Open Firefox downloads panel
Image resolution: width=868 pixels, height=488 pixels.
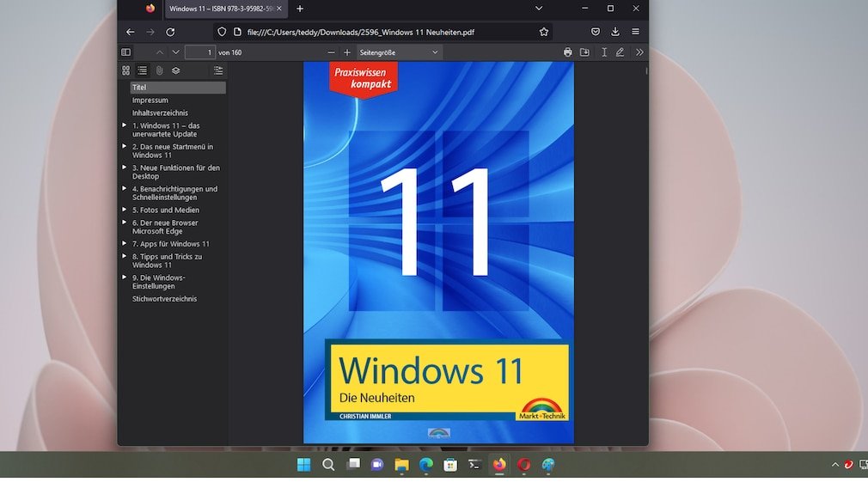click(615, 32)
